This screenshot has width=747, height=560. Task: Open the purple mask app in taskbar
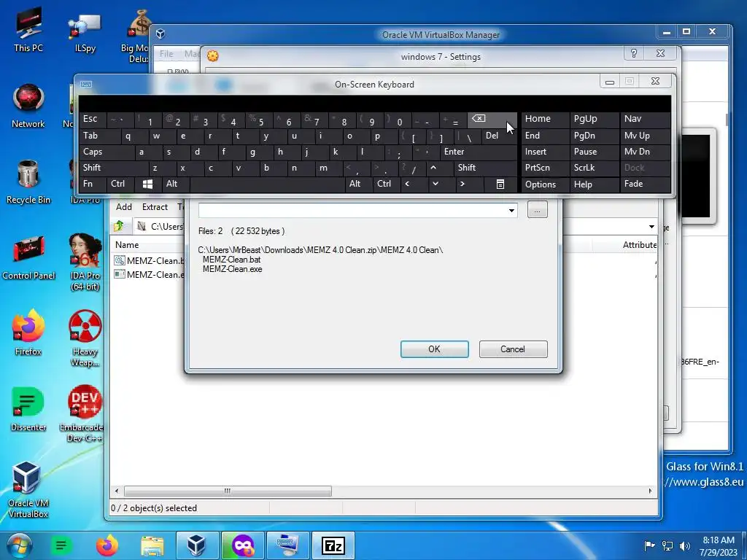tap(242, 545)
